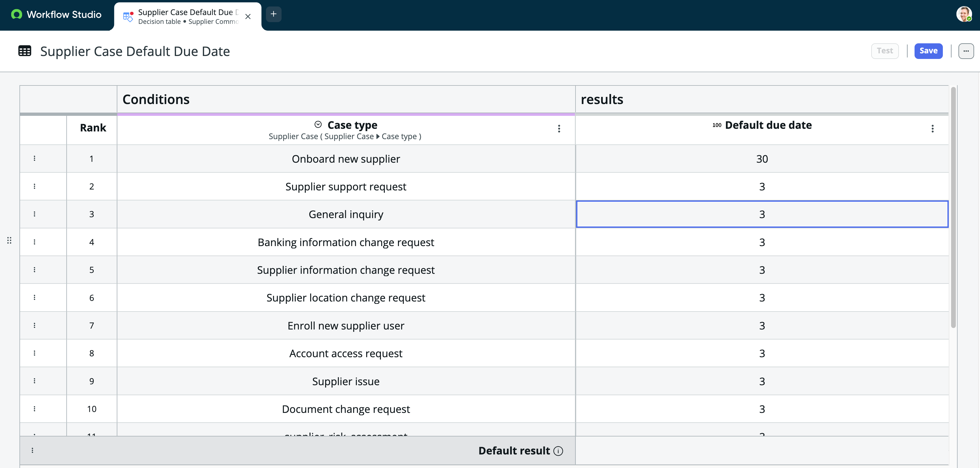Go to Workflow Studio home tab
This screenshot has height=468, width=980.
click(x=56, y=14)
